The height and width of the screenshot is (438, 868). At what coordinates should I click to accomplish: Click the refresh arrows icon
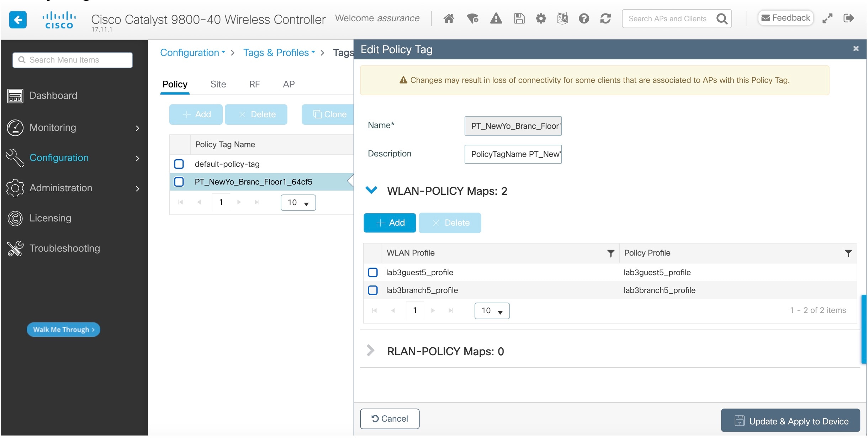tap(605, 18)
